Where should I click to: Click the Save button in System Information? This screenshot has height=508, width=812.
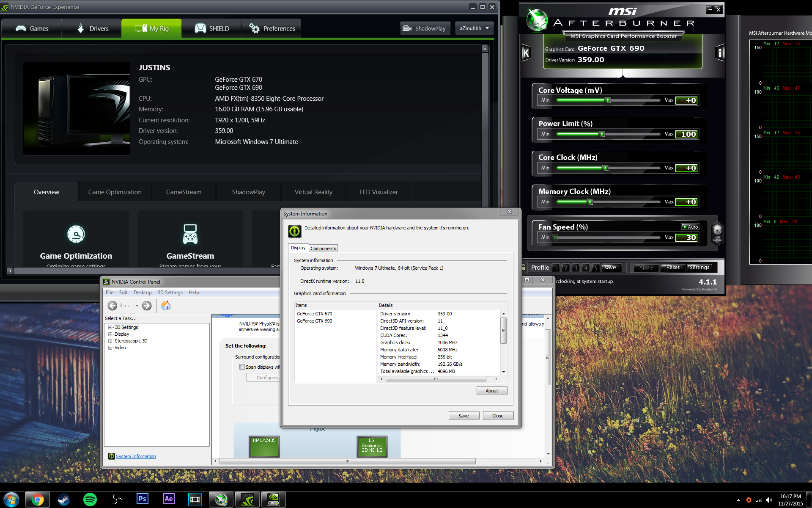click(464, 416)
